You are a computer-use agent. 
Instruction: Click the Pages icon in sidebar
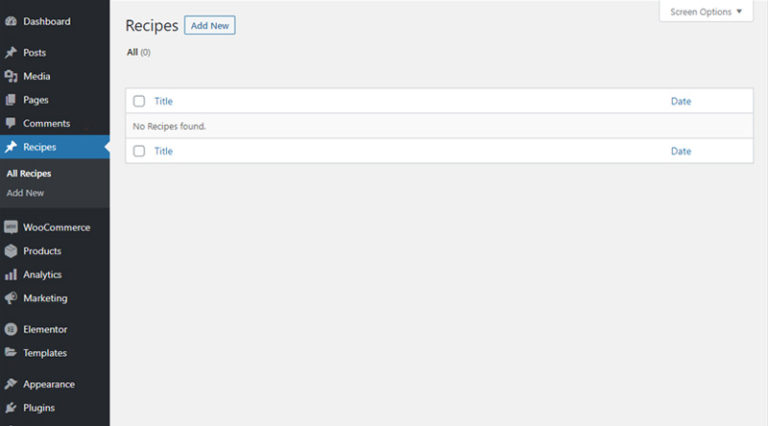[x=10, y=100]
